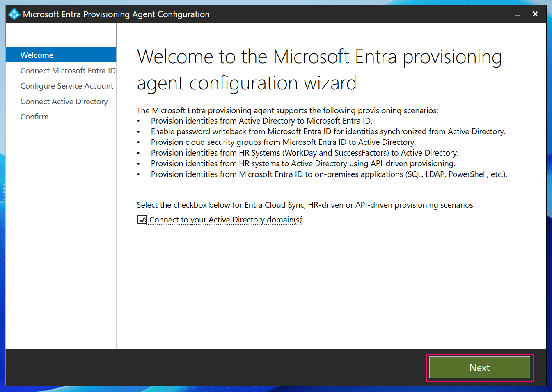Open the Confirm step
This screenshot has height=392, width=552.
pos(34,117)
